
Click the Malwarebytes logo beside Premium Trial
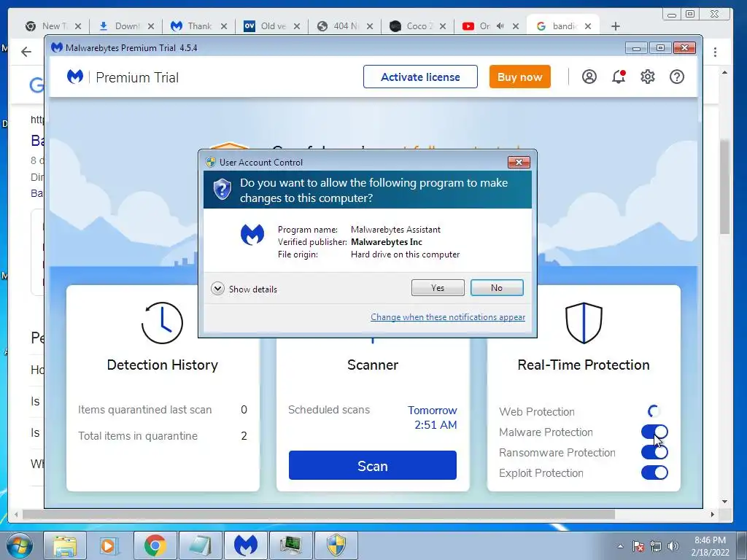click(x=75, y=77)
